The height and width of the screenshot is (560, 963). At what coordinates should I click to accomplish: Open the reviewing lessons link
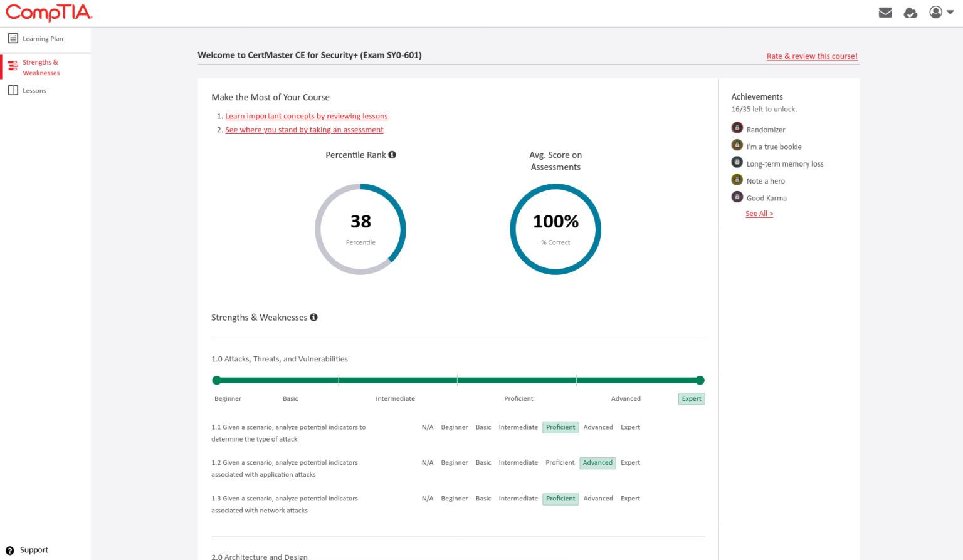(306, 117)
